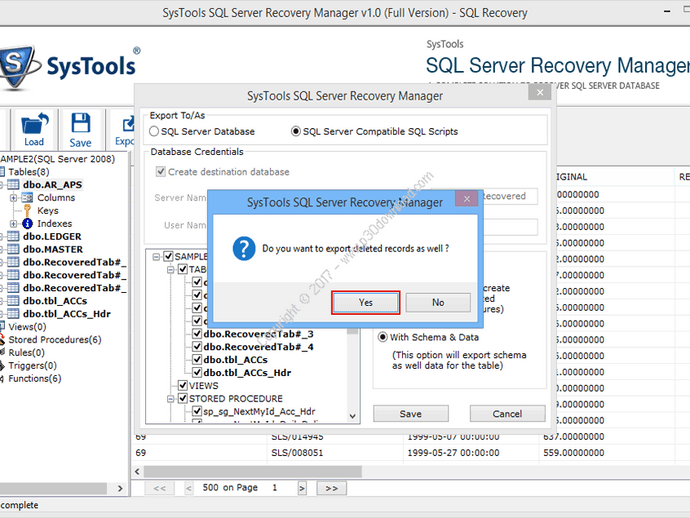This screenshot has height=518, width=690.
Task: Toggle the SAMPLE root node checkbox
Action: pos(168,256)
